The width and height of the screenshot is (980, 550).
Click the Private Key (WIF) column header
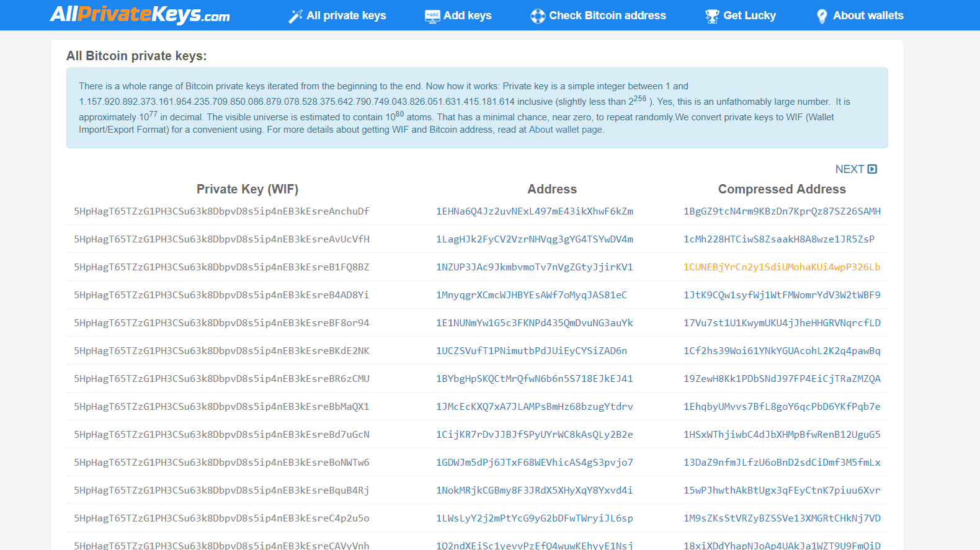(x=247, y=189)
